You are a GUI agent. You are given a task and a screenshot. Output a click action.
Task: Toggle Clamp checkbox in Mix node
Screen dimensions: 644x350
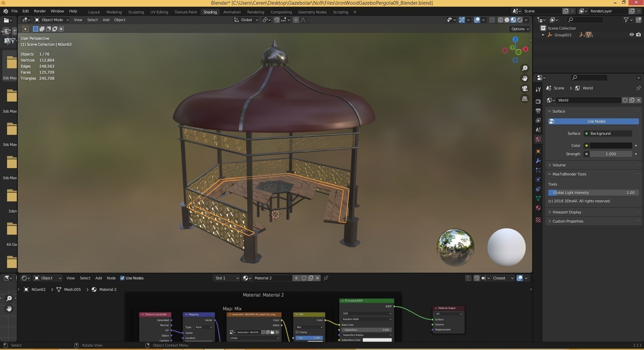tap(297, 332)
